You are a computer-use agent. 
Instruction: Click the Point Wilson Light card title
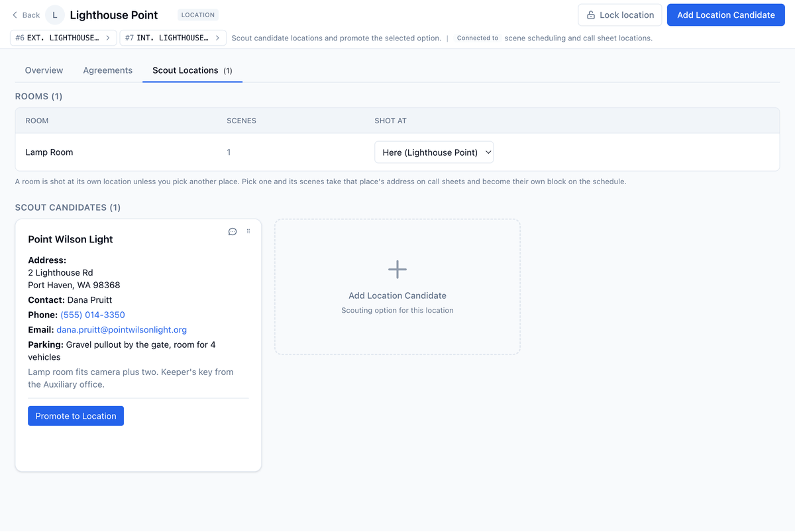tap(70, 239)
